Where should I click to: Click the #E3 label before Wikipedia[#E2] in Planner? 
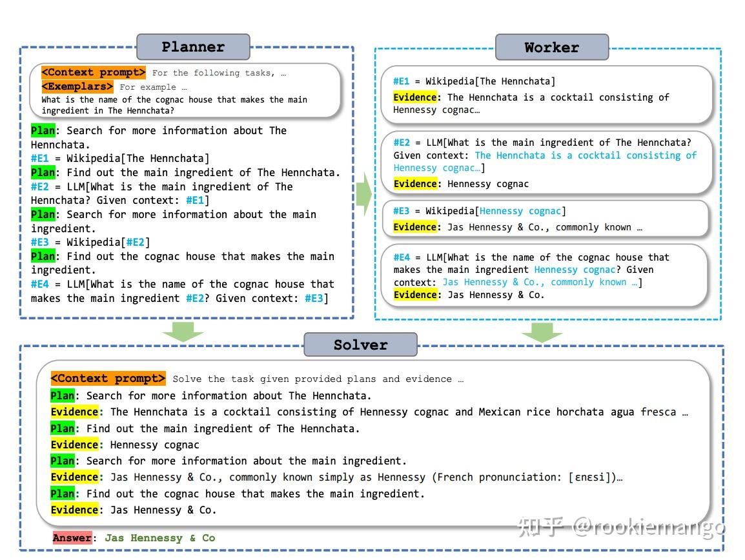(39, 242)
